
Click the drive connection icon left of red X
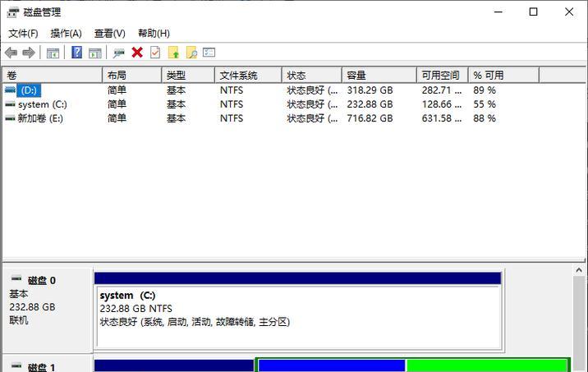point(119,53)
